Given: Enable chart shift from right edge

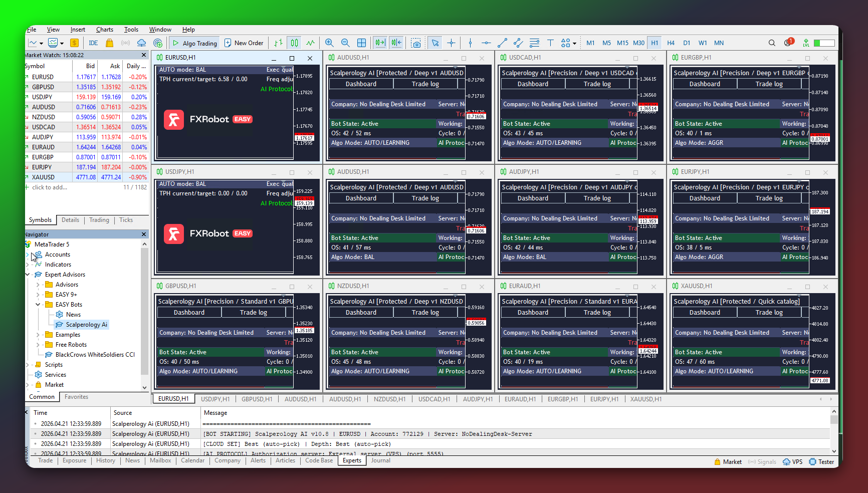Looking at the screenshot, I should [396, 43].
